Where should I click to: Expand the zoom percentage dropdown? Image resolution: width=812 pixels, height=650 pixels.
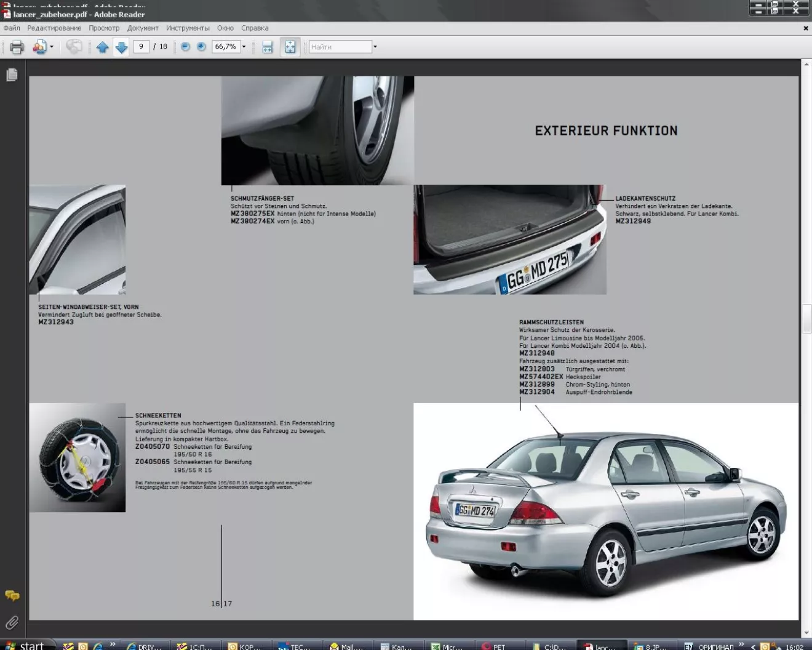pos(244,47)
